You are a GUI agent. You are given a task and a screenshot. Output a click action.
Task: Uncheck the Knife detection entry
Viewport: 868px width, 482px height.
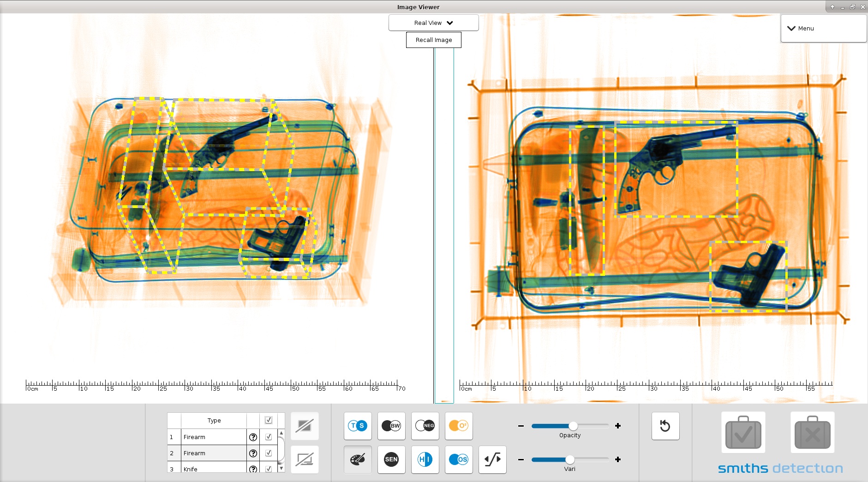tap(268, 469)
